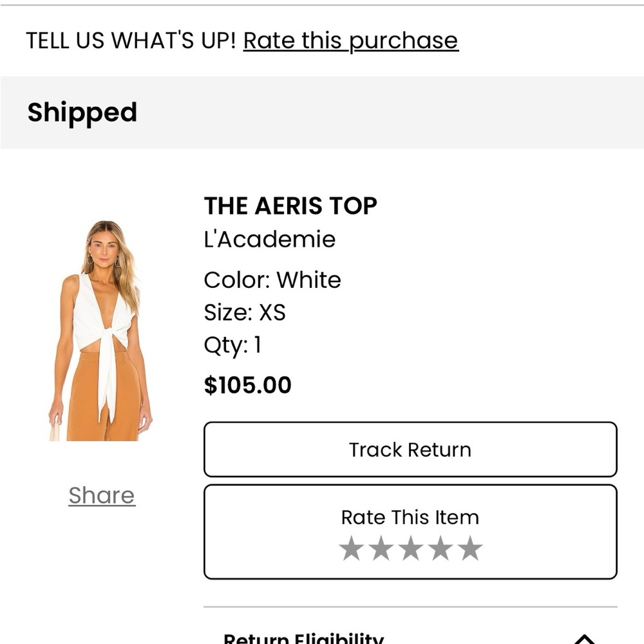
Task: Open the Rate this purchase link
Action: tap(350, 41)
